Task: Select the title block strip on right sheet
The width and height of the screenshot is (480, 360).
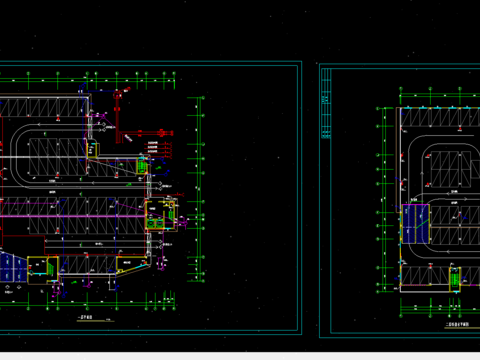Action: [x=326, y=103]
